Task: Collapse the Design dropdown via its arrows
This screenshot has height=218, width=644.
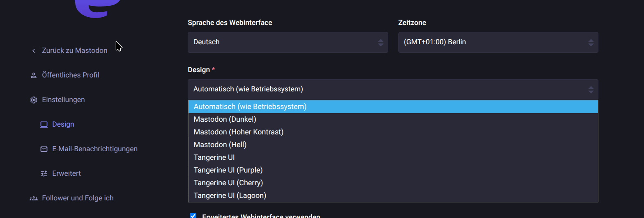Action: (x=591, y=89)
